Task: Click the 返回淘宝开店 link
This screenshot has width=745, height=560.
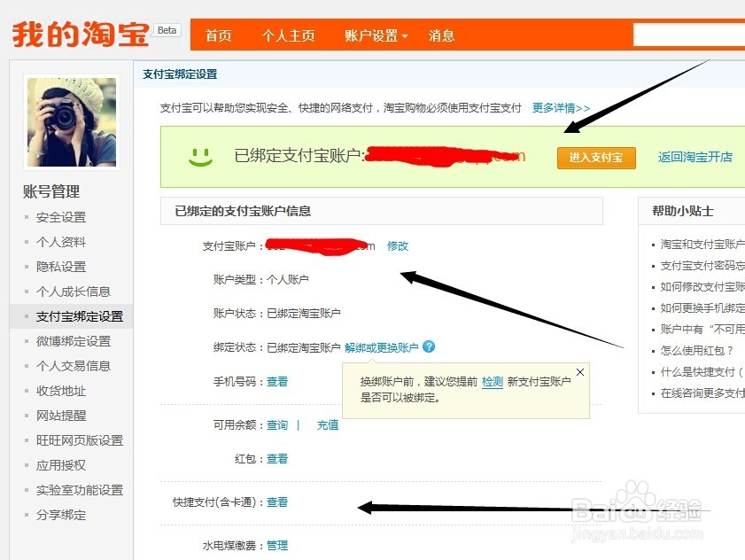Action: [695, 158]
